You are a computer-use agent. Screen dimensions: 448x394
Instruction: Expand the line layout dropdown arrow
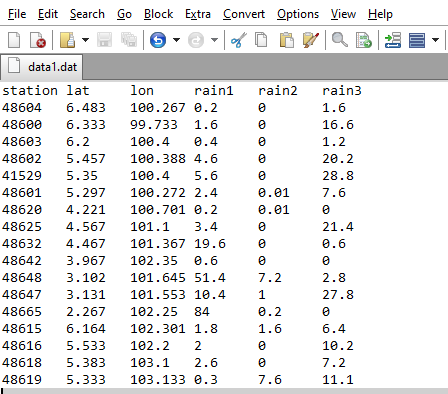pyautogui.click(x=435, y=40)
